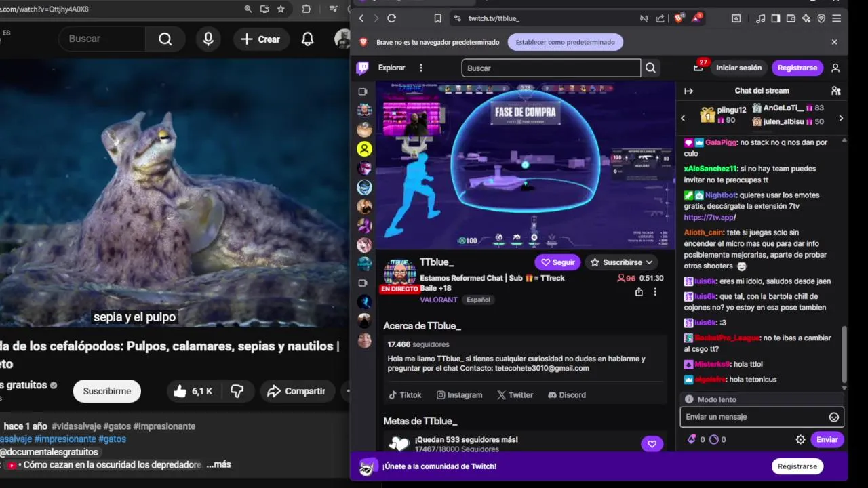
Task: Click the Brave Rewards triangle icon
Action: pos(696,18)
